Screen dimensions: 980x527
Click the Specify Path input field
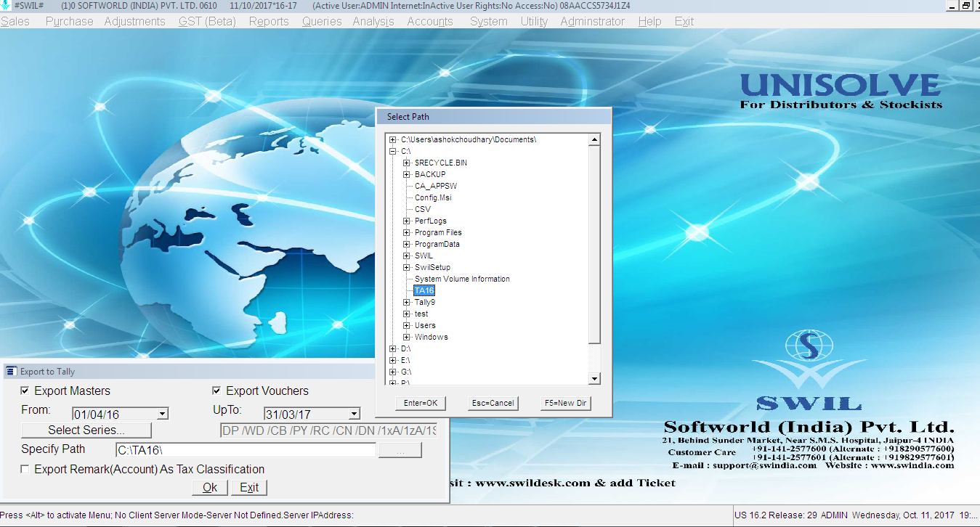(246, 450)
